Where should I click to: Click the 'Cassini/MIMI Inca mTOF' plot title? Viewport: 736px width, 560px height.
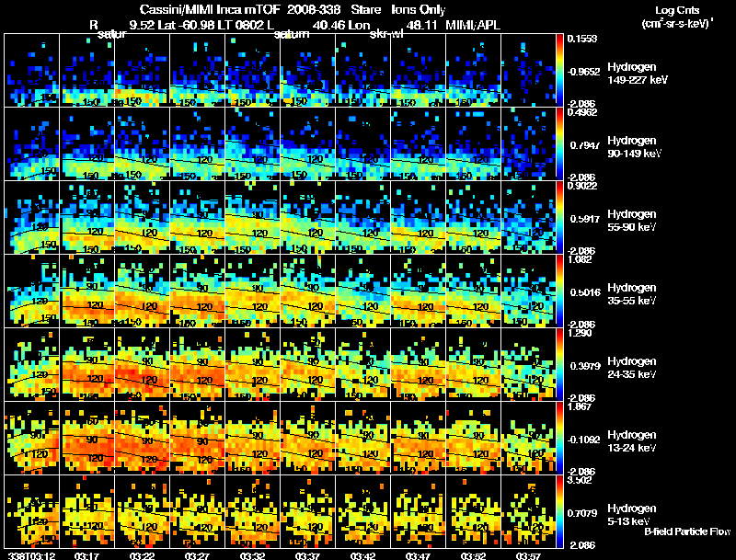(210, 9)
